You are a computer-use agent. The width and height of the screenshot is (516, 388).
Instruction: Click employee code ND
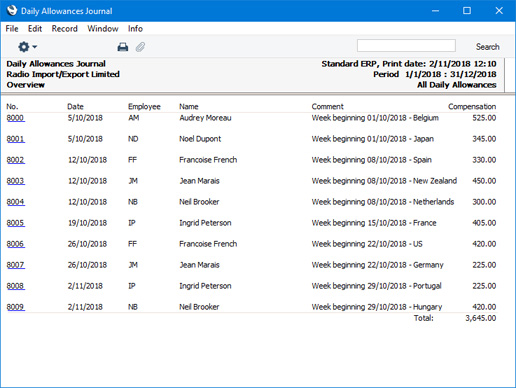[x=133, y=139]
